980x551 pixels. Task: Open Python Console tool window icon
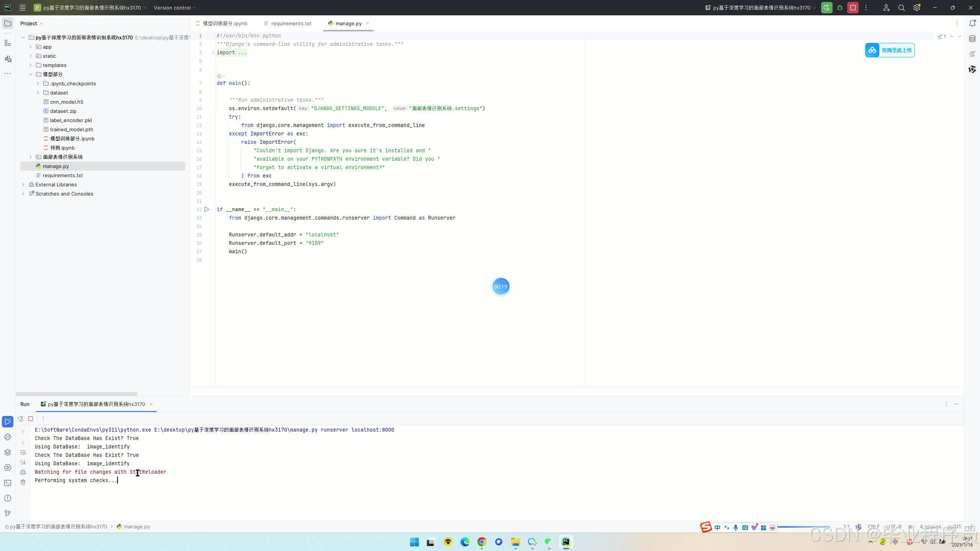coord(8,437)
